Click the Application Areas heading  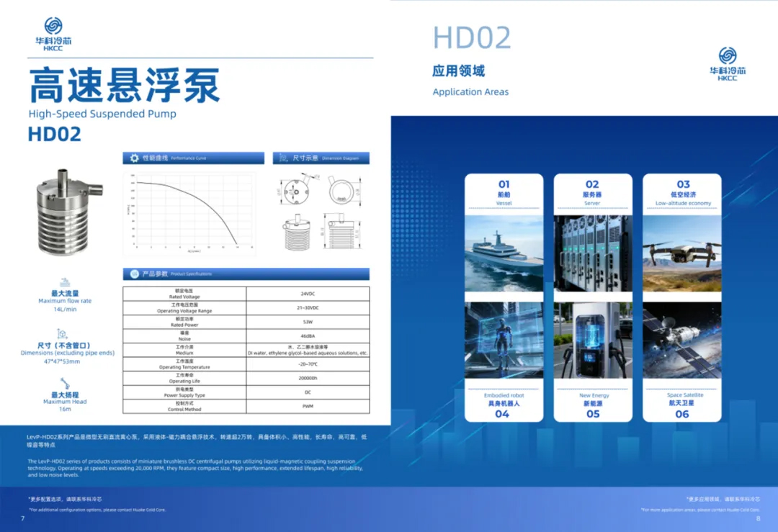coord(470,91)
